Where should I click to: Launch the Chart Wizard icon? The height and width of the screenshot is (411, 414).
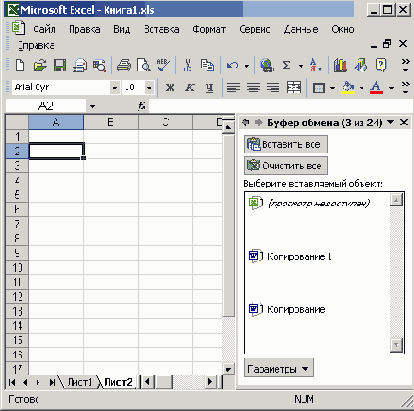pyautogui.click(x=340, y=65)
